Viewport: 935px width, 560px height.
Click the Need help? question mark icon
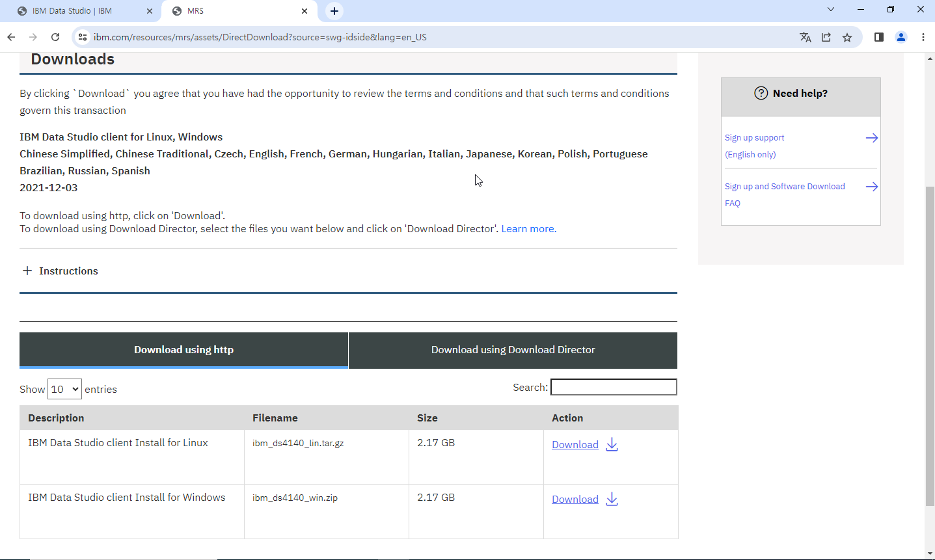point(761,93)
